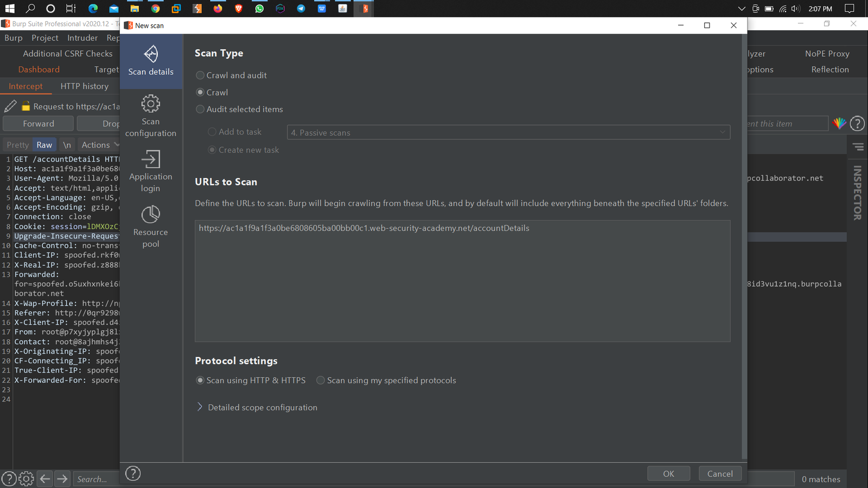The width and height of the screenshot is (868, 488).
Task: Select Create new task option
Action: click(244, 150)
